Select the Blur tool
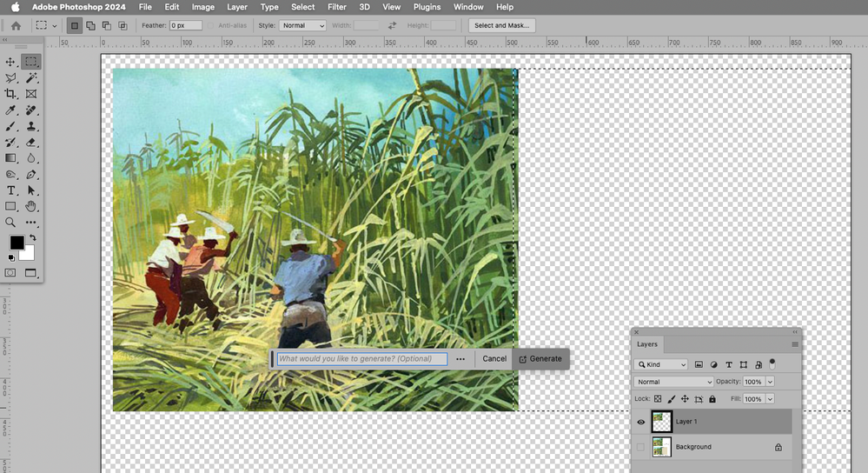 31,158
